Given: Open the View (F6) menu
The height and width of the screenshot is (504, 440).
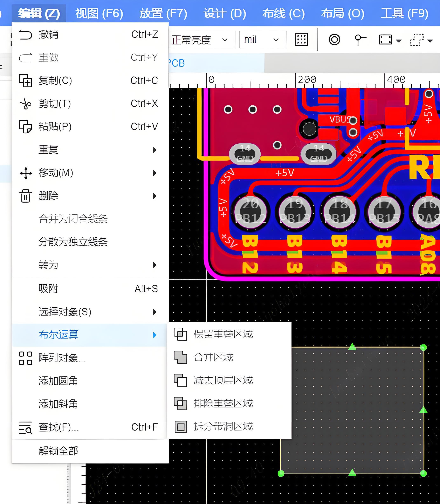Looking at the screenshot, I should click(99, 14).
